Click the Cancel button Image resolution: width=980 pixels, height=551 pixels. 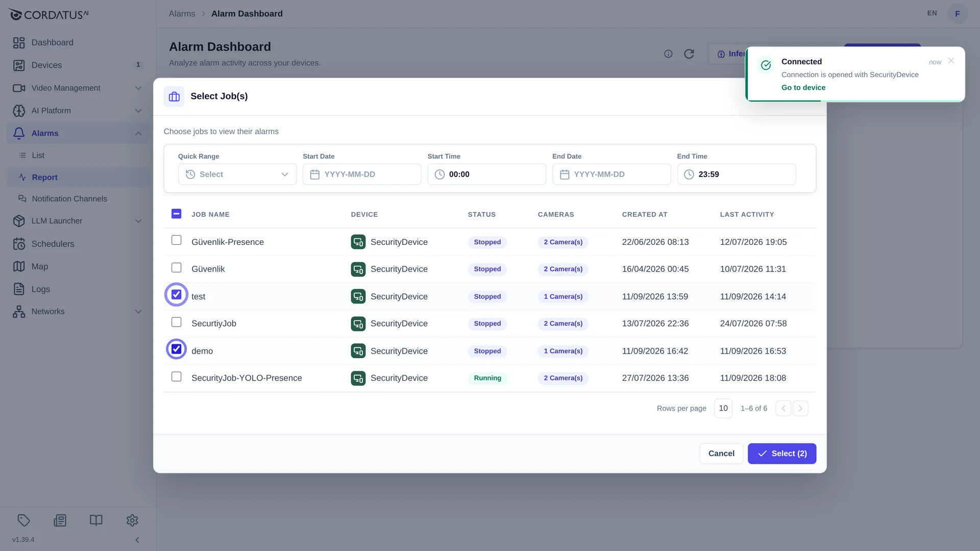tap(721, 454)
